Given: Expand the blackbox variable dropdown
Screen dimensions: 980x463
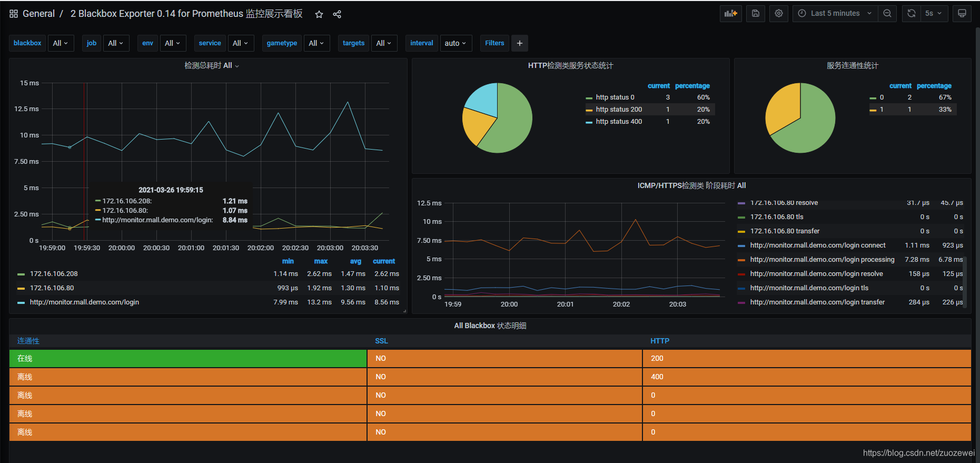Looking at the screenshot, I should click(61, 43).
